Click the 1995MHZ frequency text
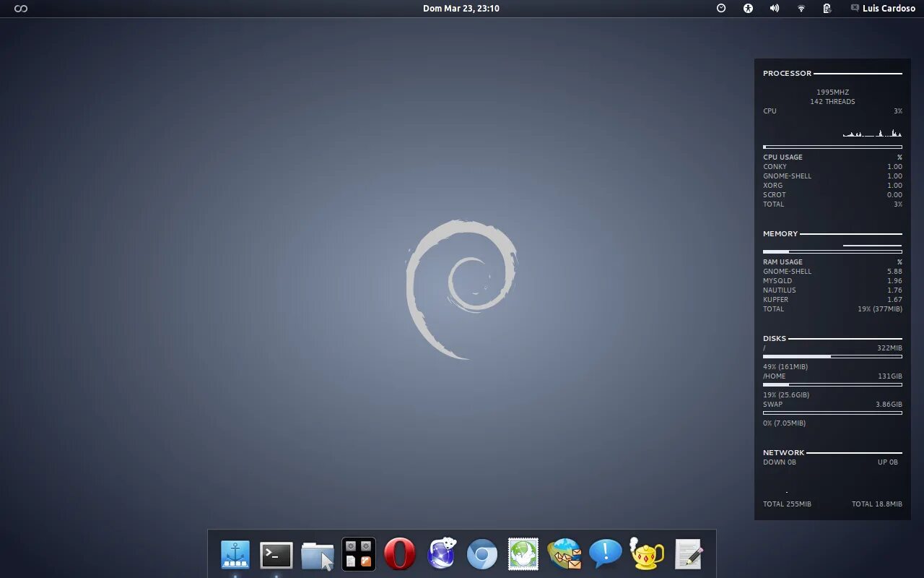Image resolution: width=924 pixels, height=578 pixels. (832, 92)
